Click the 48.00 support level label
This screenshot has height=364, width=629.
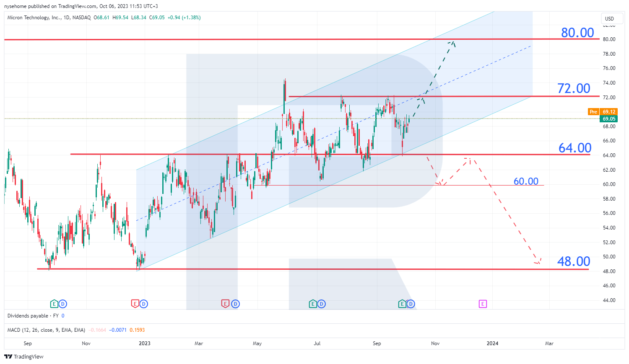coord(574,261)
